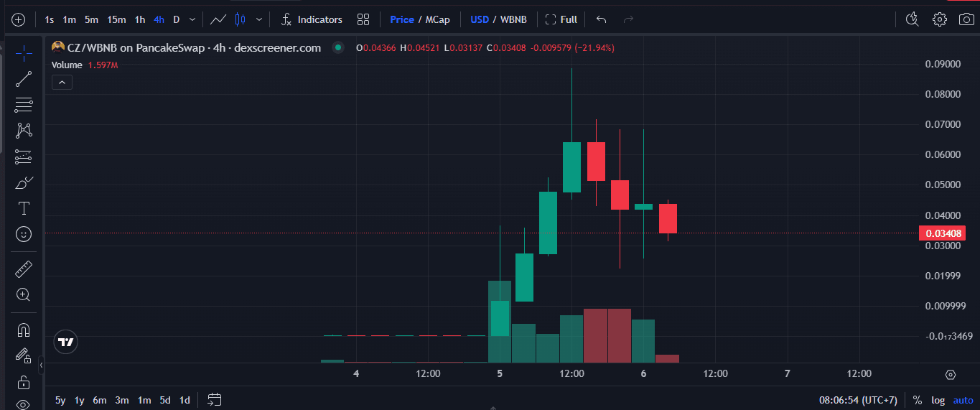
Task: Open chart settings gear icon
Action: click(x=940, y=19)
